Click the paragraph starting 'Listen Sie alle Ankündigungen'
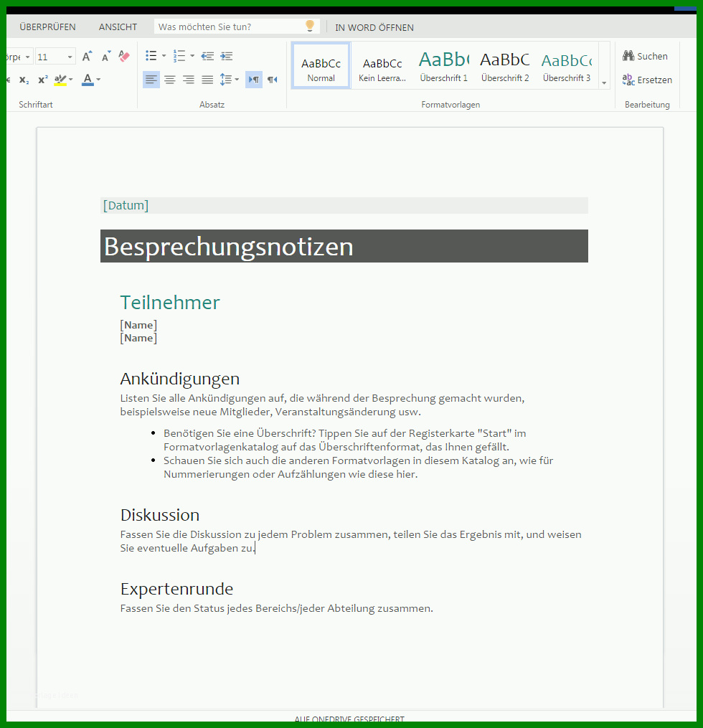Image resolution: width=703 pixels, height=728 pixels. pyautogui.click(x=322, y=405)
